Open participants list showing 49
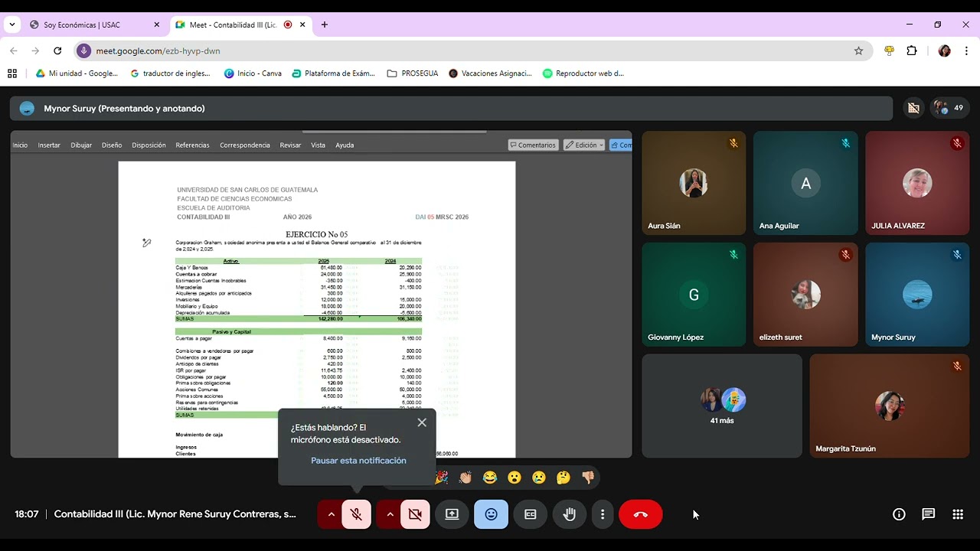 tap(949, 108)
